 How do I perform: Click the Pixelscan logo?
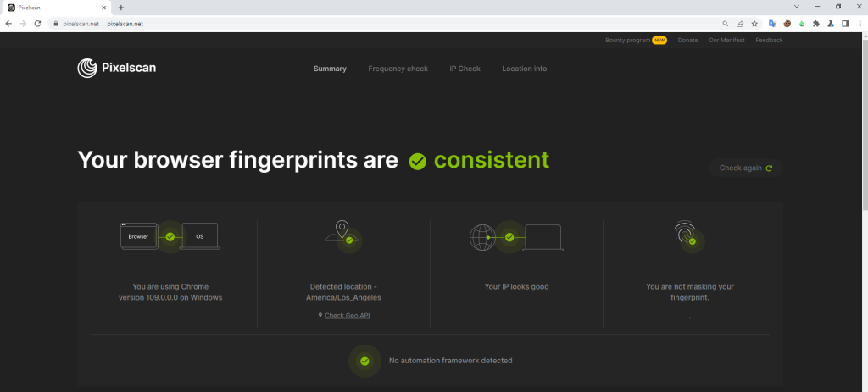117,68
